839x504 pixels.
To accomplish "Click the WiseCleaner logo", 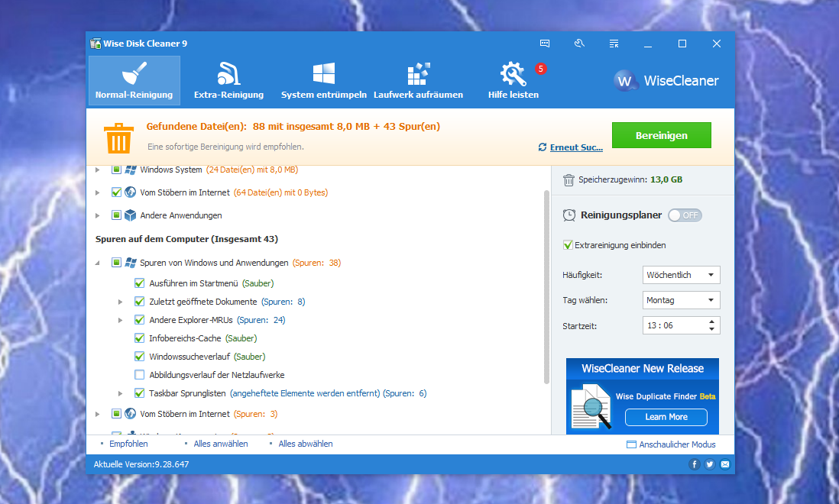I will (666, 81).
